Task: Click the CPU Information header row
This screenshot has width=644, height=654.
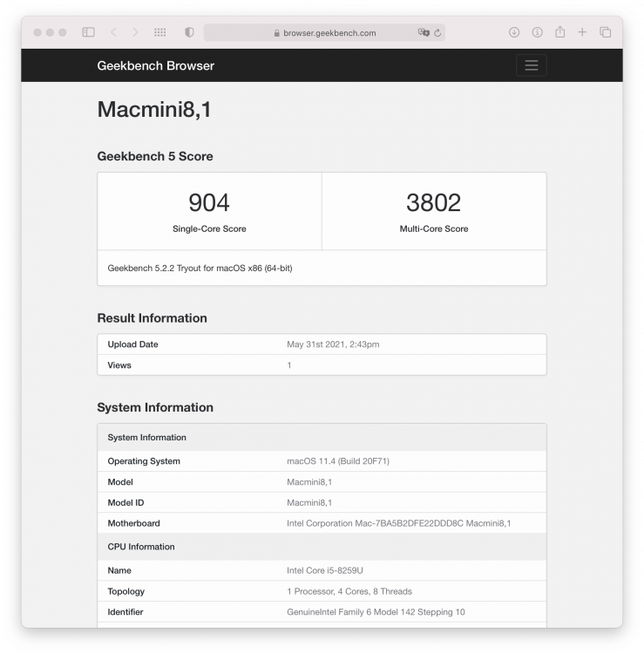Action: (322, 547)
